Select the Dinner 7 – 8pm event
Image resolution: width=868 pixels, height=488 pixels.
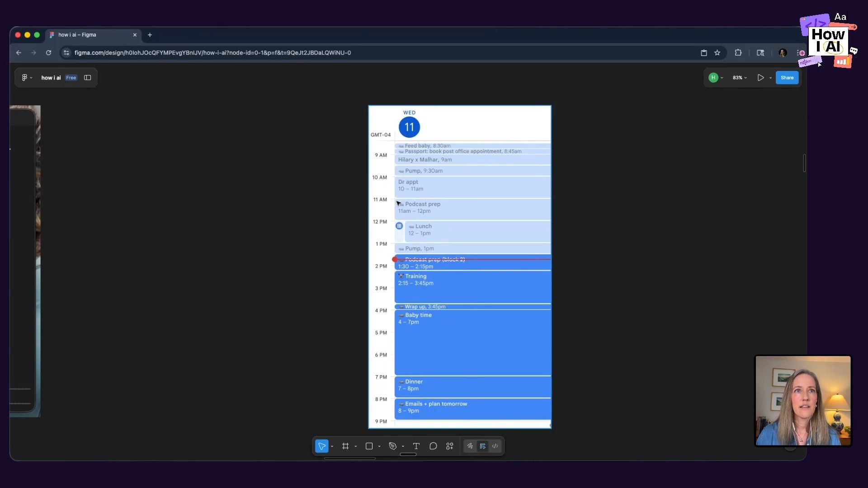472,387
